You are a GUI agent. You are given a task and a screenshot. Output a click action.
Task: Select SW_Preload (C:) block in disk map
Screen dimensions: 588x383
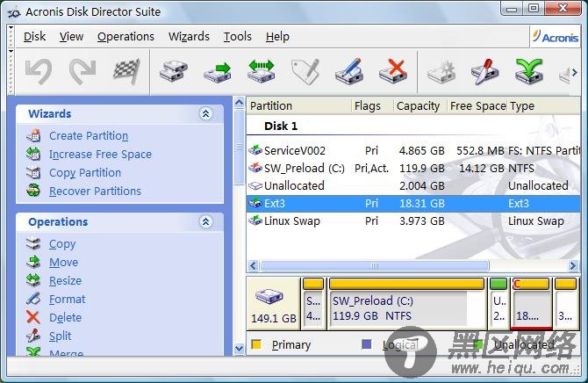[x=407, y=304]
